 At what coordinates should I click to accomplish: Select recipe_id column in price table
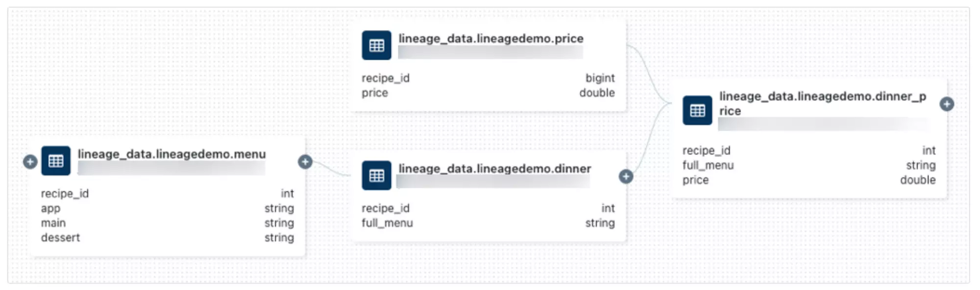(488, 78)
